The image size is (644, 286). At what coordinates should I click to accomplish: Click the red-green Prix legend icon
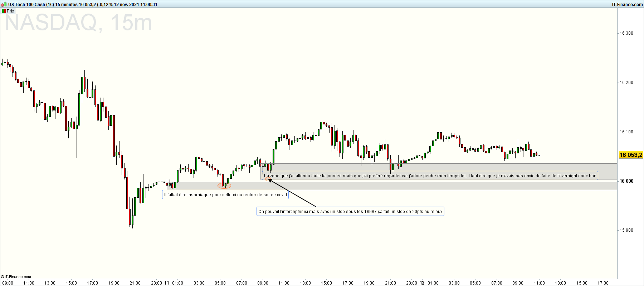[4, 11]
